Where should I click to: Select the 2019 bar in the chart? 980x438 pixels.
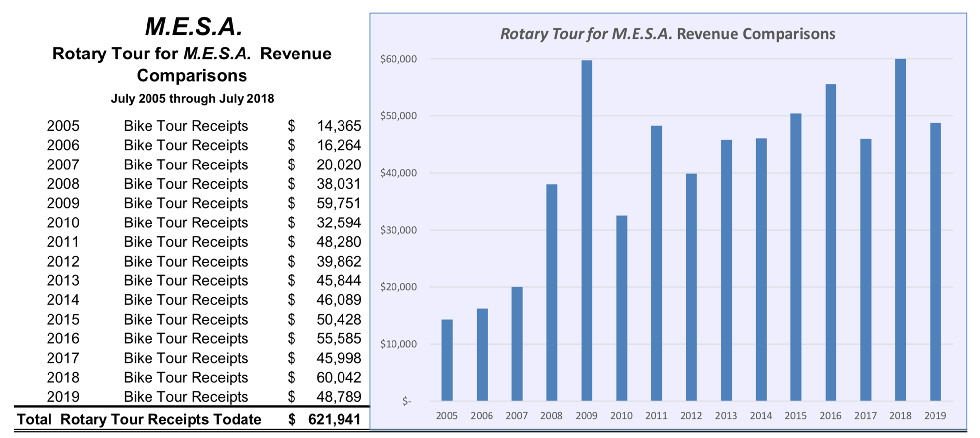pyautogui.click(x=935, y=262)
